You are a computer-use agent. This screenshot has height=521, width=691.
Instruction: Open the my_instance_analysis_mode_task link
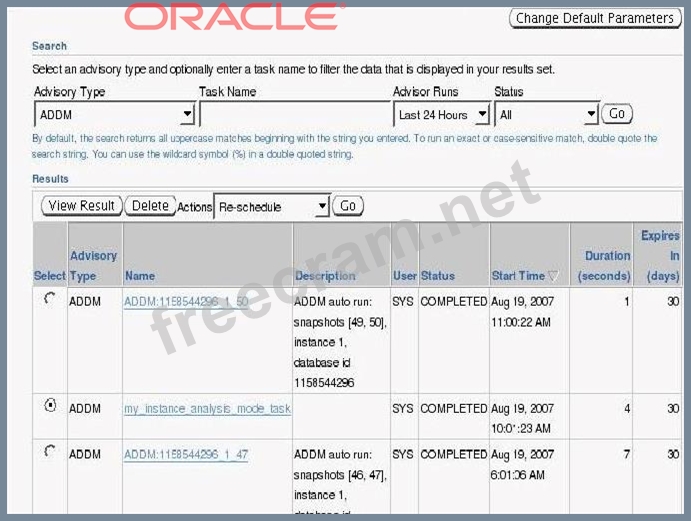click(207, 409)
